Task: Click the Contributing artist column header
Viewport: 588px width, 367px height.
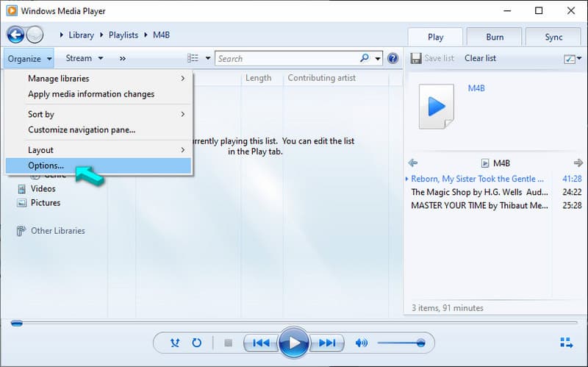Action: pyautogui.click(x=321, y=78)
